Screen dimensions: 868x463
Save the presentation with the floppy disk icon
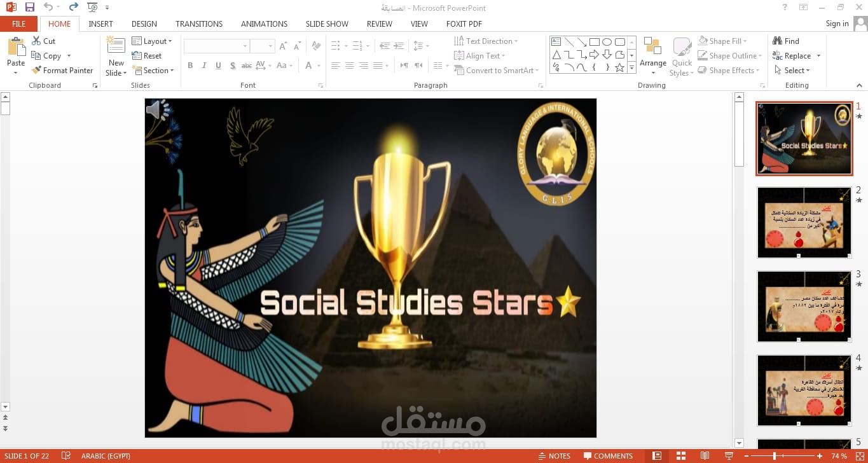coord(30,8)
